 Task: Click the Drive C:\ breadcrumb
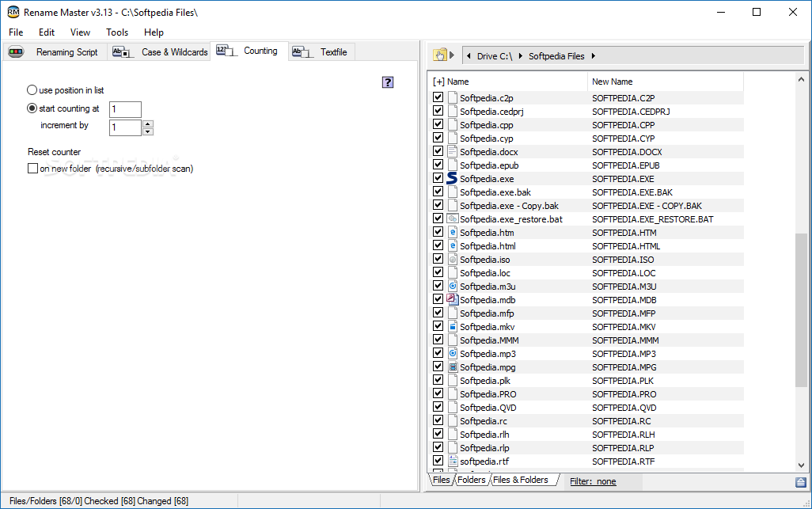(x=495, y=56)
